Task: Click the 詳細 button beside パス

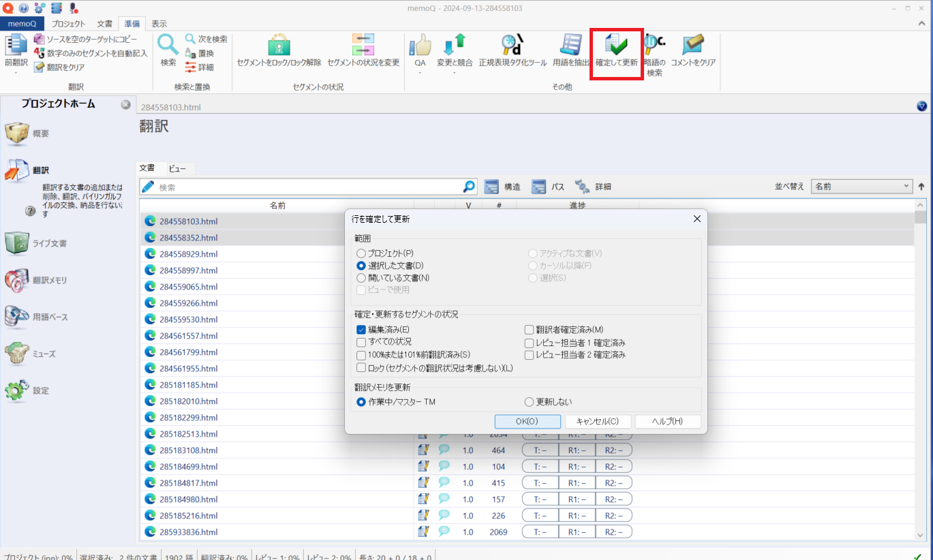Action: pyautogui.click(x=594, y=187)
